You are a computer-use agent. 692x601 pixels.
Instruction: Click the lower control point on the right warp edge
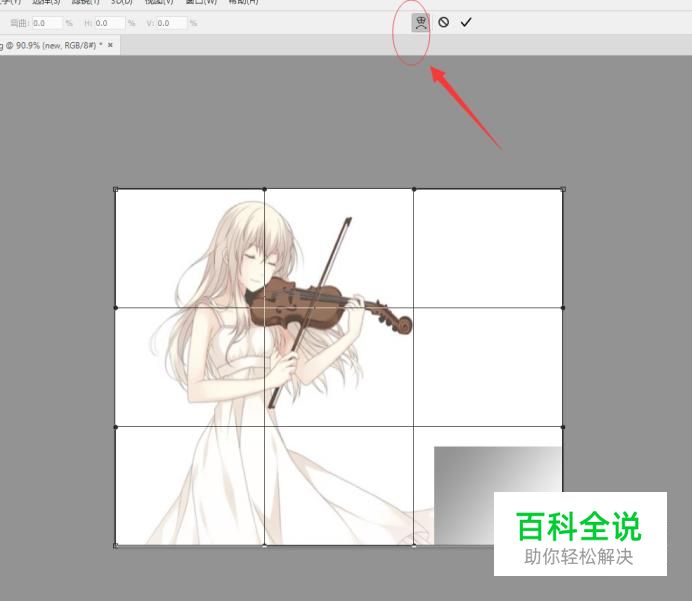(x=563, y=427)
